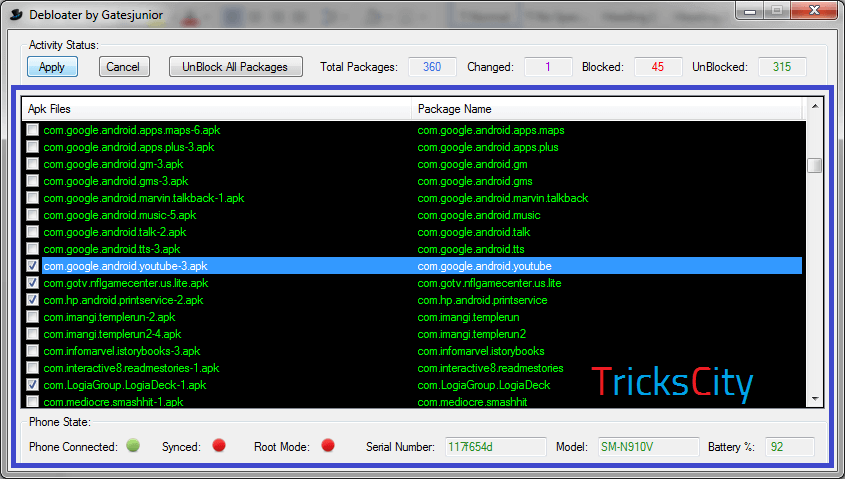Tick checkbox for com.google.android.apps.plus-3.apk
Screen dimensions: 845x479
33,147
